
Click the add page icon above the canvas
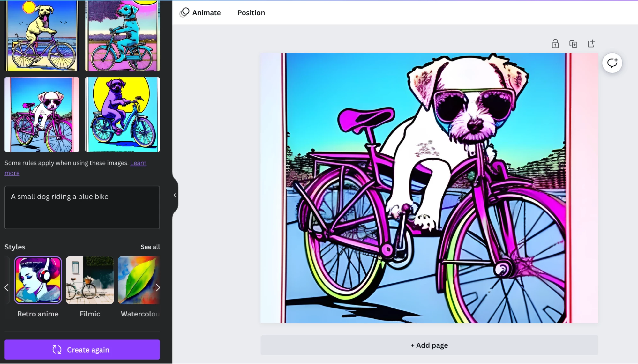click(591, 44)
